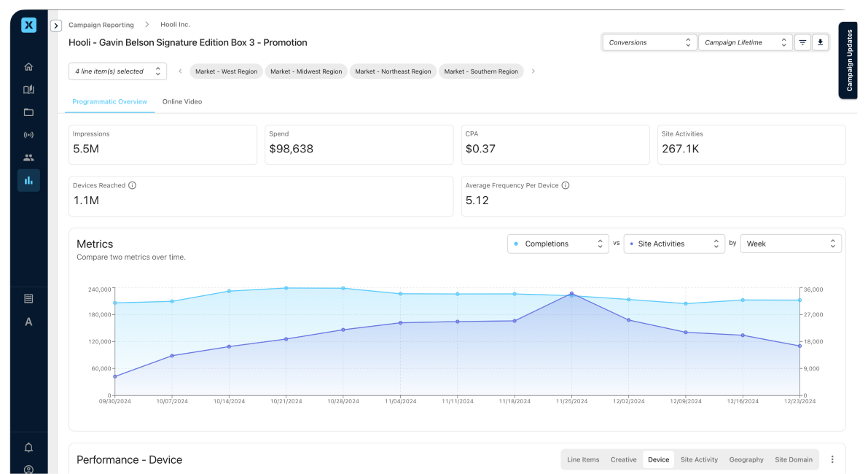
Task: Click the Site Activities 267.1K card
Action: [x=751, y=144]
